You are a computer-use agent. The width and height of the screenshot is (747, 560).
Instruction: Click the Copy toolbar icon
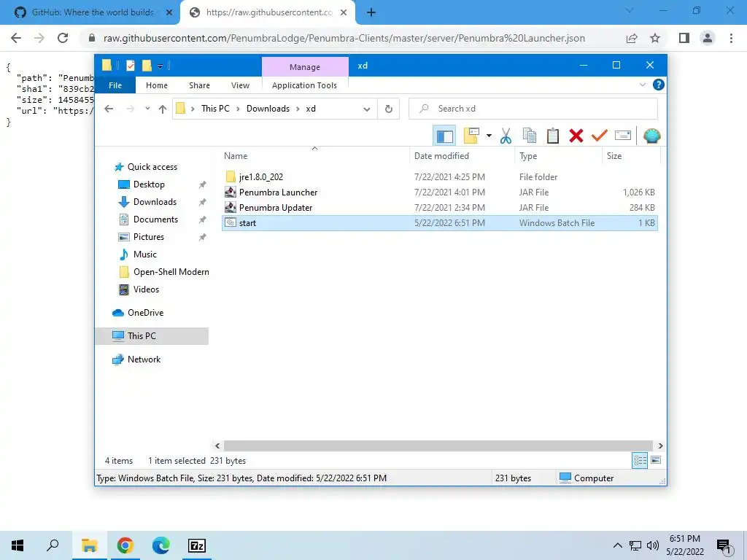[530, 136]
